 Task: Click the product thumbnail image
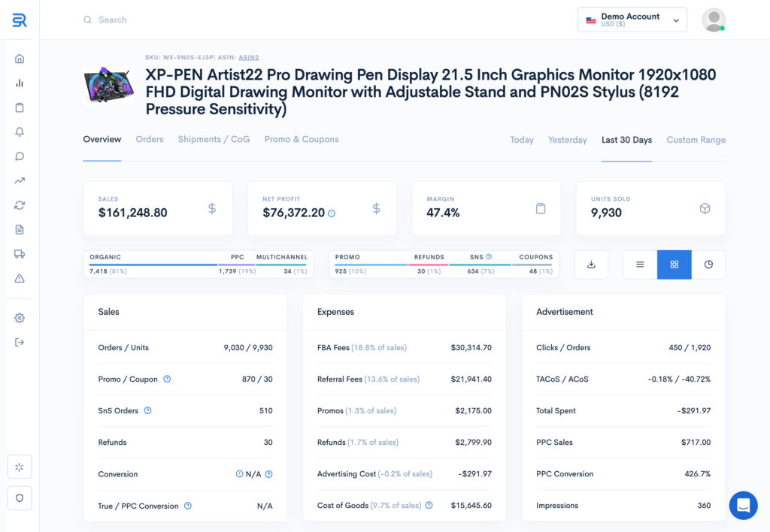[x=109, y=86]
